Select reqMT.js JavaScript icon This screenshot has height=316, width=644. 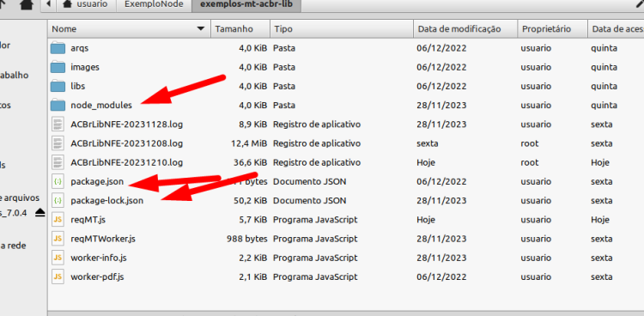pyautogui.click(x=58, y=220)
